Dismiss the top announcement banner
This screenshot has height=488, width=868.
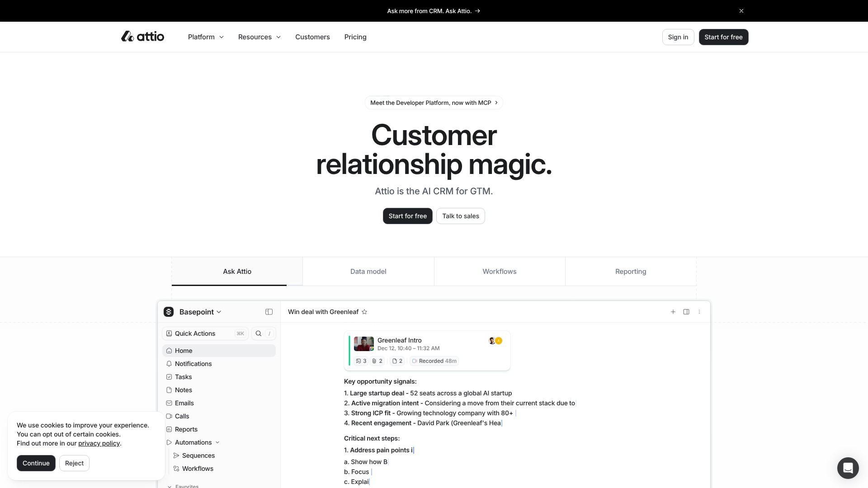click(741, 11)
